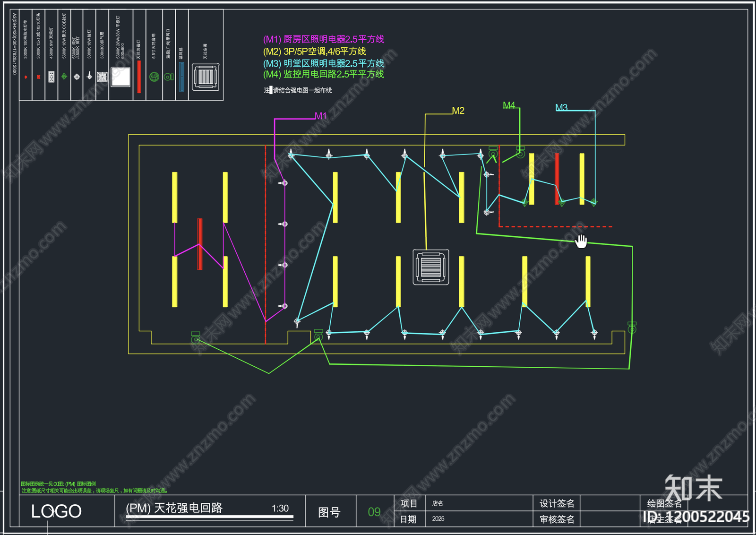Select the 3000K 18W spotlight legend symbol
The width and height of the screenshot is (756, 535).
point(89,76)
